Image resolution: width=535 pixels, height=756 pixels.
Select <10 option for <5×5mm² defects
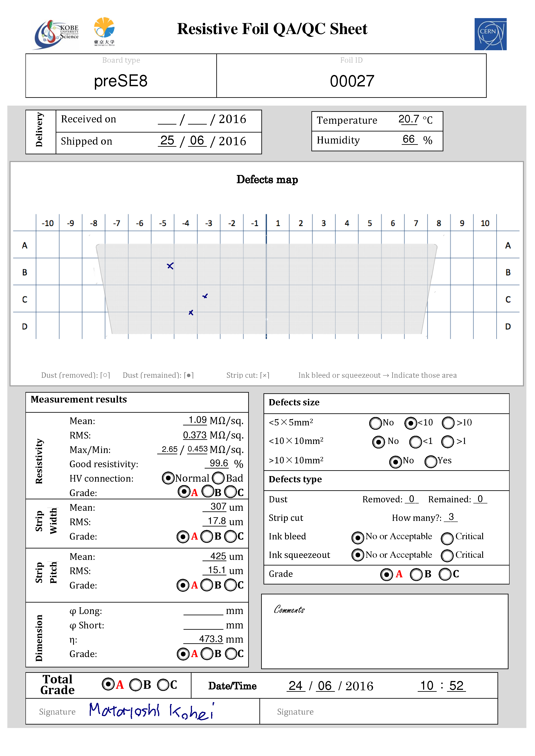[411, 423]
